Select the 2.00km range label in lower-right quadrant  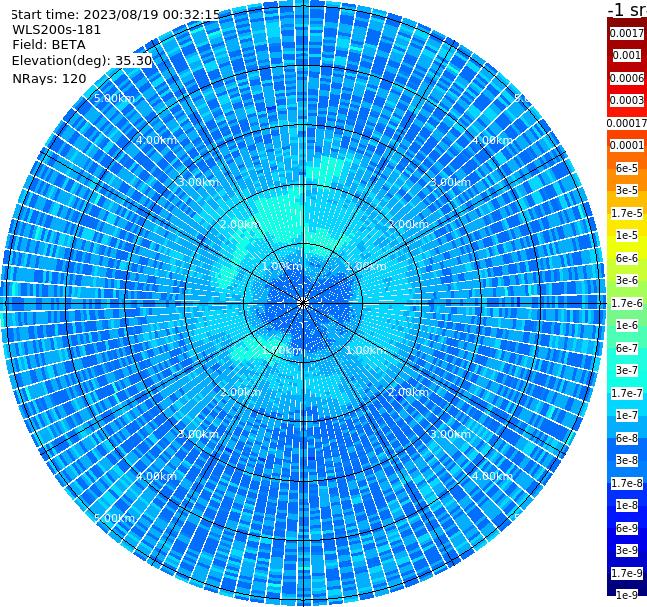click(409, 392)
